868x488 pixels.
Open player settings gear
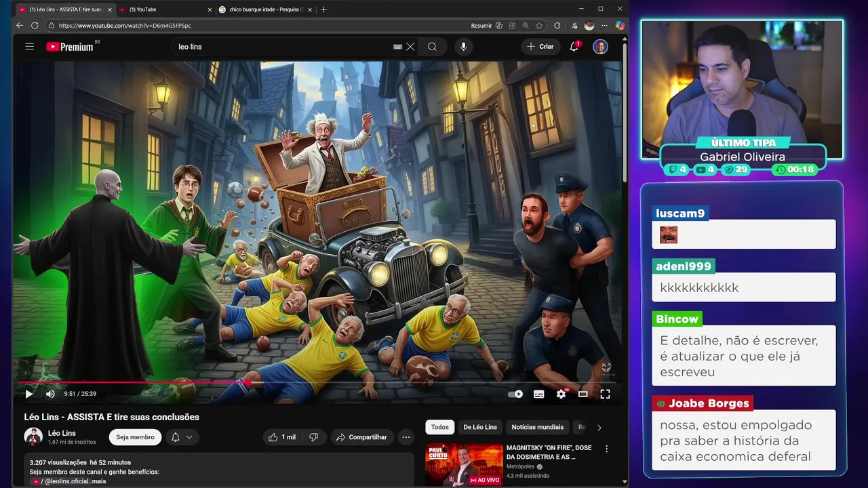pos(561,394)
